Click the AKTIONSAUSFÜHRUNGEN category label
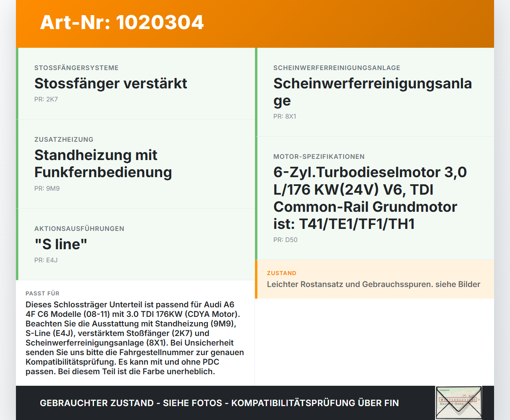This screenshot has height=420, width=510. point(79,229)
